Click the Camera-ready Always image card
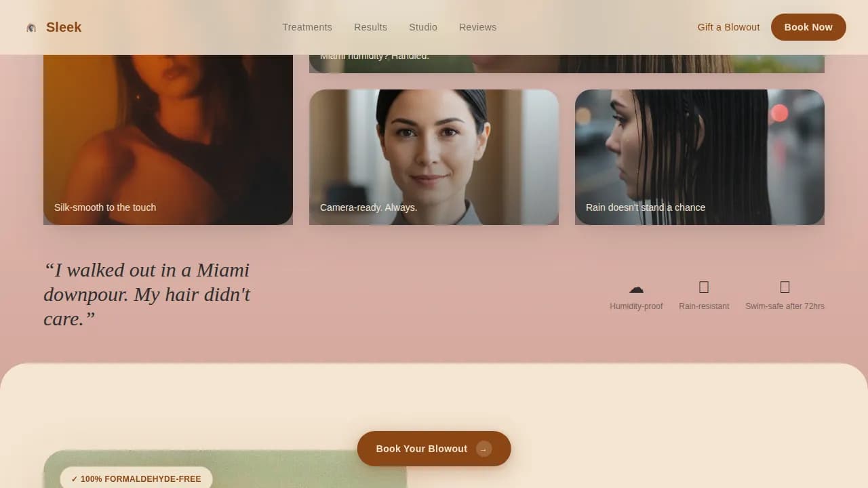This screenshot has height=488, width=868. [434, 157]
